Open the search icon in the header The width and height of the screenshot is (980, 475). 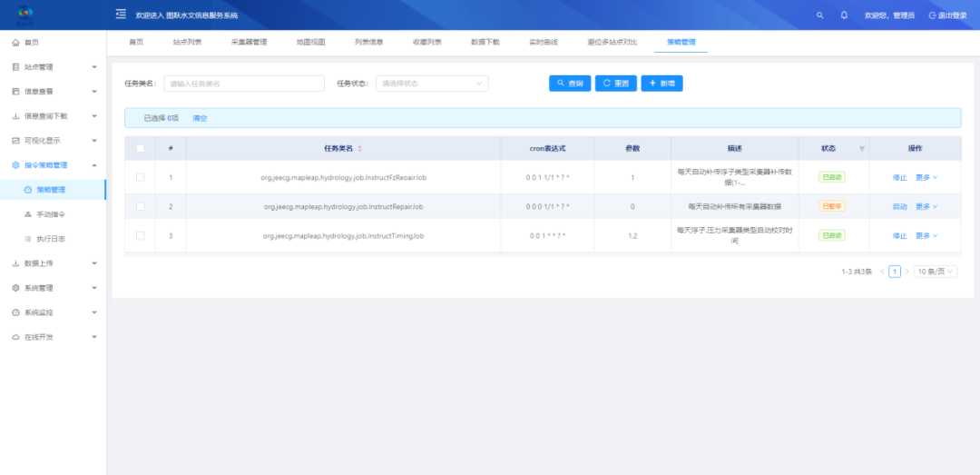pos(820,15)
